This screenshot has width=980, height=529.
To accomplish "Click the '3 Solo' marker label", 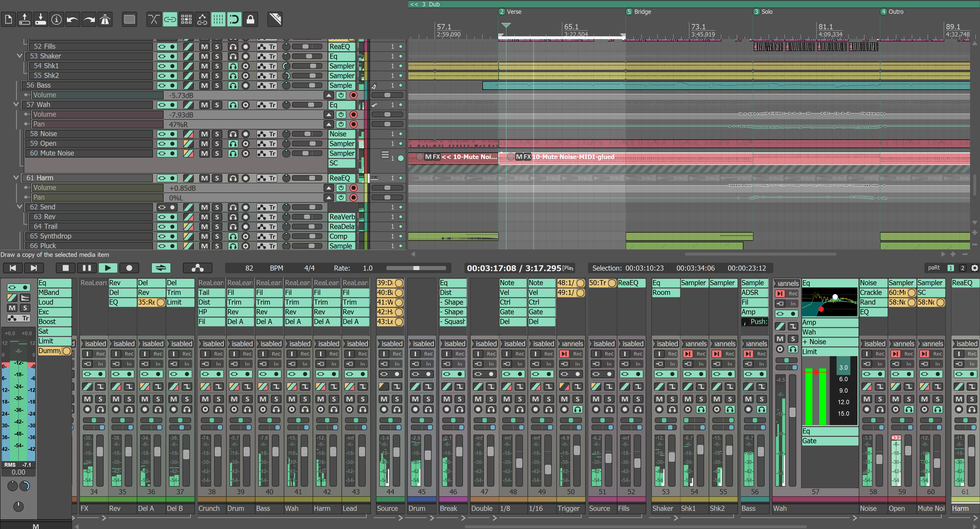I will point(763,12).
